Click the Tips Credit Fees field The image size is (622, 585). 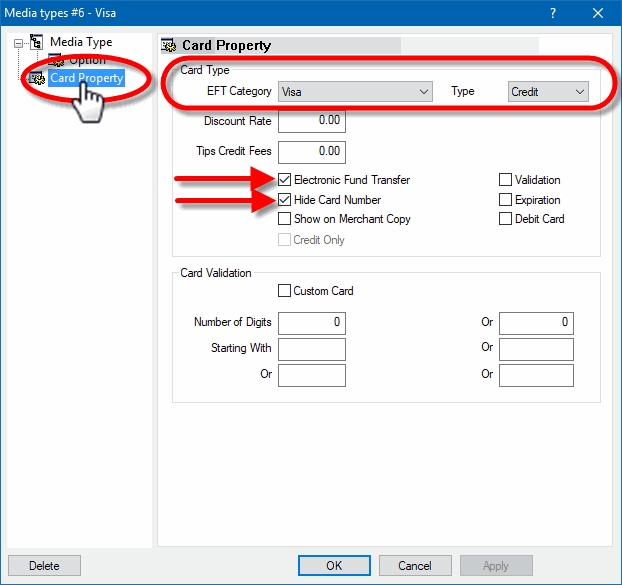[311, 152]
